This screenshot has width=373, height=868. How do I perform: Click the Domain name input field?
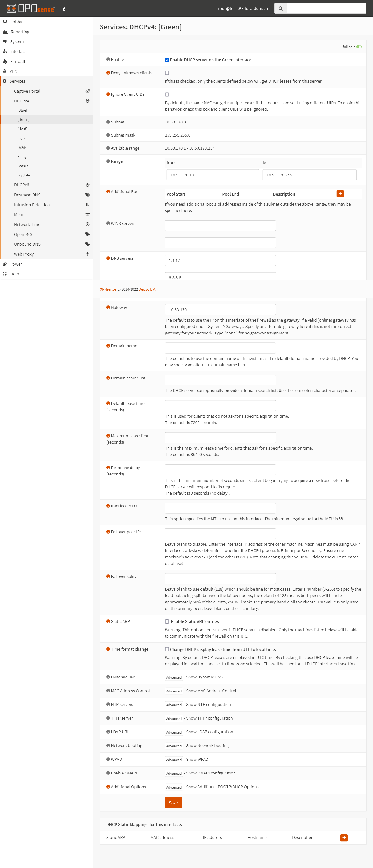tap(220, 348)
